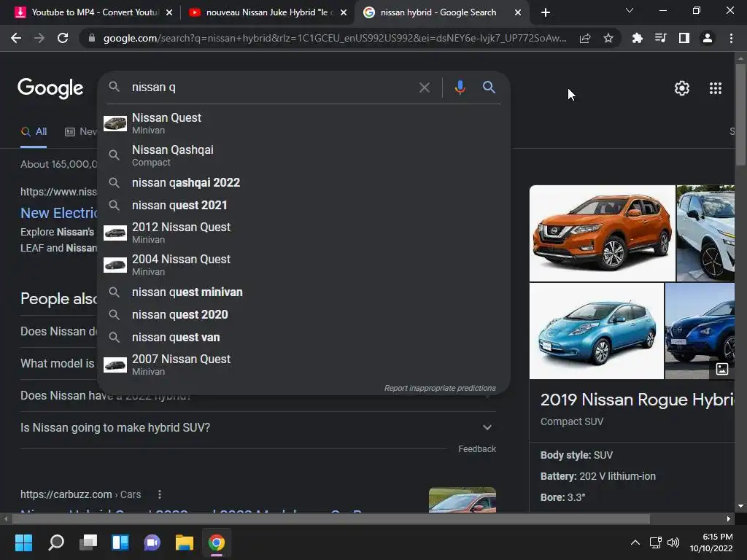The height and width of the screenshot is (560, 747).
Task: Open File Explorer from the taskbar
Action: click(185, 542)
